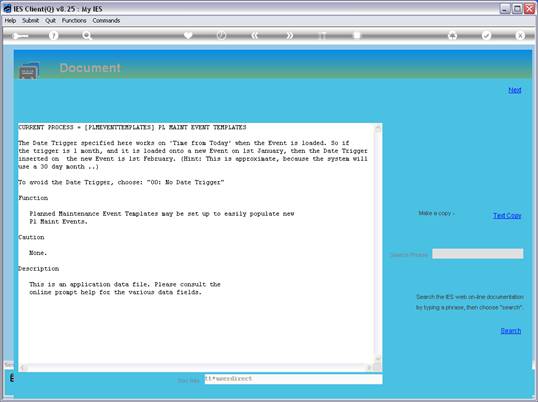
Task: Open the Commands menu
Action: tap(106, 21)
